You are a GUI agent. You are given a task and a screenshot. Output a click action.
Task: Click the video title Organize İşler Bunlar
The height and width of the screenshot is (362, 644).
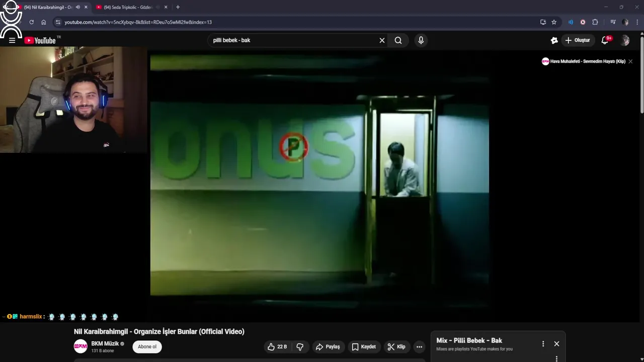click(x=159, y=332)
